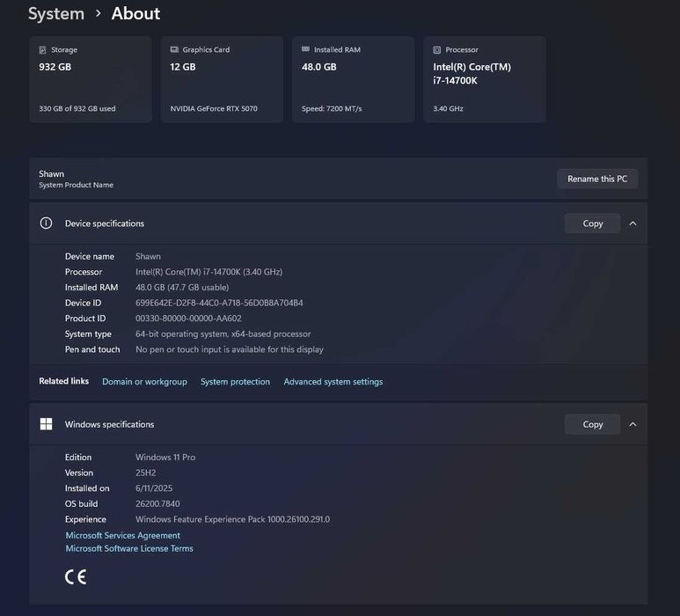The height and width of the screenshot is (616, 680).
Task: Click the Pen and touch value
Action: point(230,349)
